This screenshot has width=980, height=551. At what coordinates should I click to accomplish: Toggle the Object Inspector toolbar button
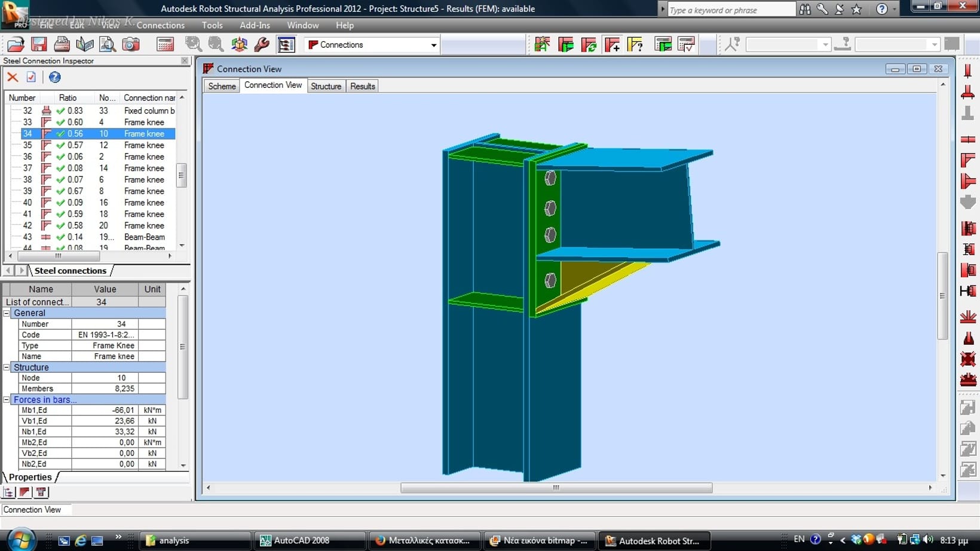pos(286,45)
